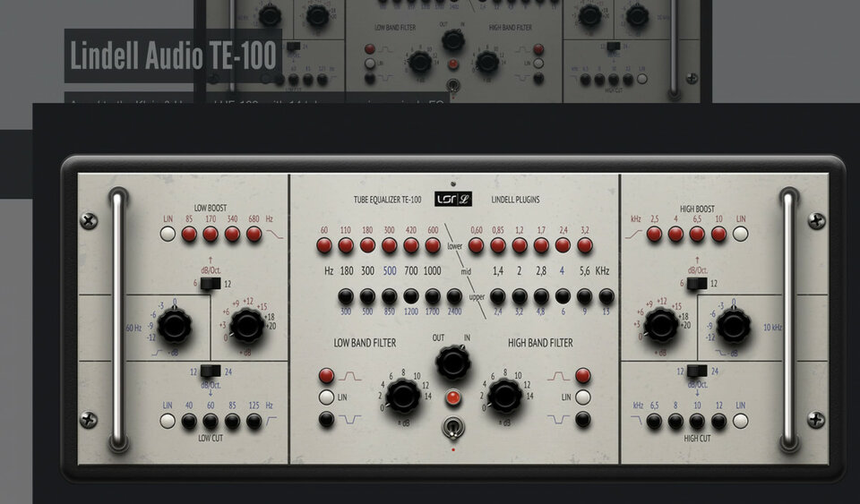Flip the High Cut 12/24 dB/Oct switch
Viewport: 860px width, 504px height.
[697, 371]
